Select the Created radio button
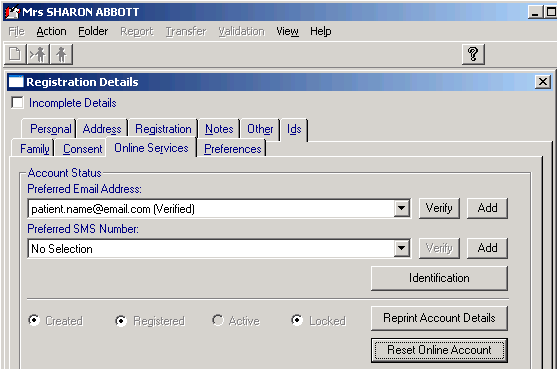Viewport: 557px width, 369px height. click(x=34, y=320)
